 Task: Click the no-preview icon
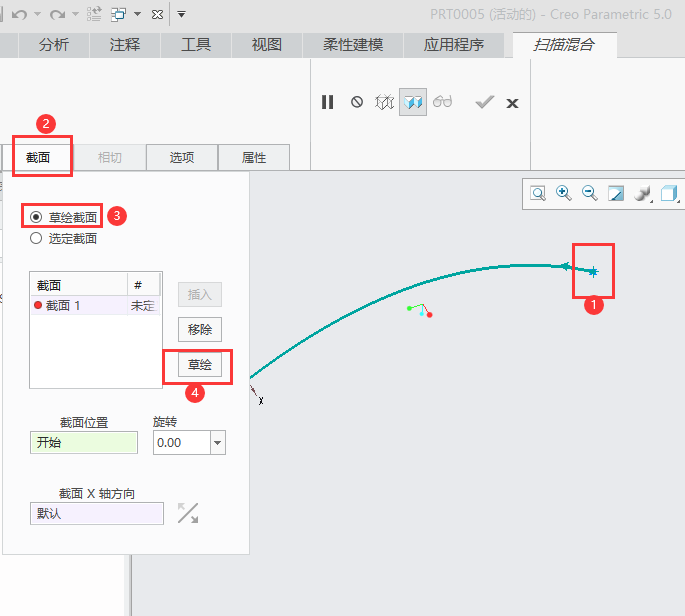tap(357, 102)
